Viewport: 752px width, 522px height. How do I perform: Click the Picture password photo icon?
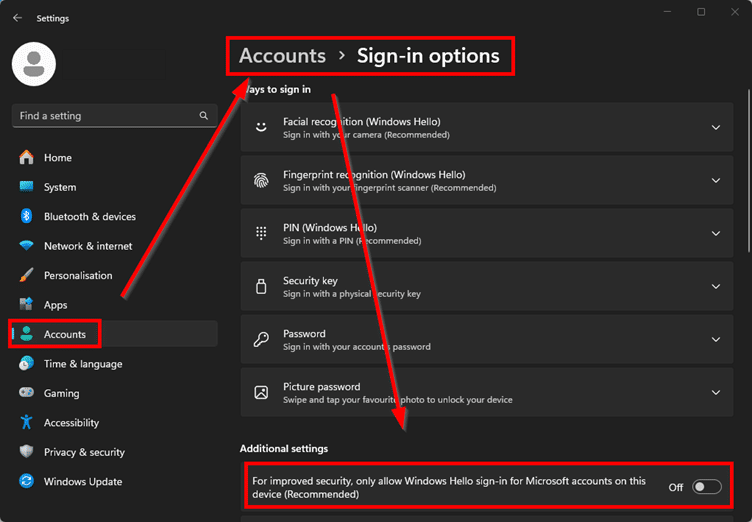pos(261,392)
